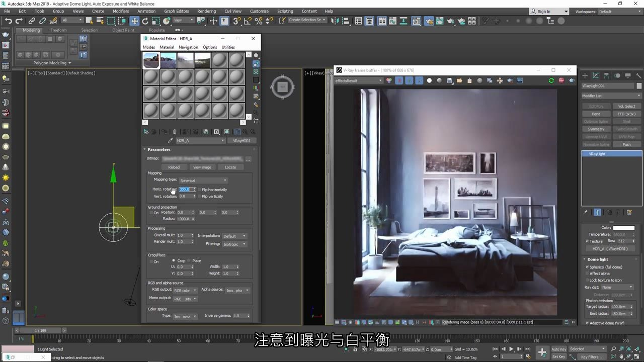
Task: Select the first HDRI sample slot
Action: click(x=151, y=60)
